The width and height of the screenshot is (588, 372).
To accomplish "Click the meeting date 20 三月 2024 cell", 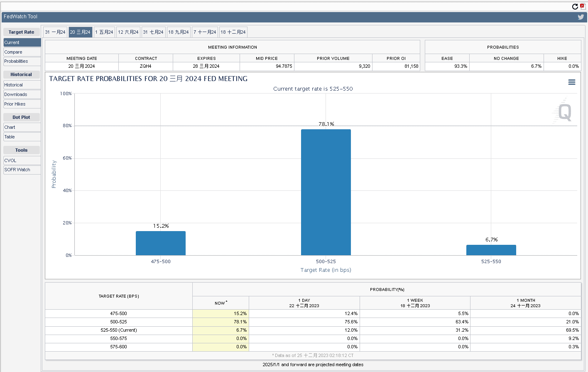I will point(82,66).
